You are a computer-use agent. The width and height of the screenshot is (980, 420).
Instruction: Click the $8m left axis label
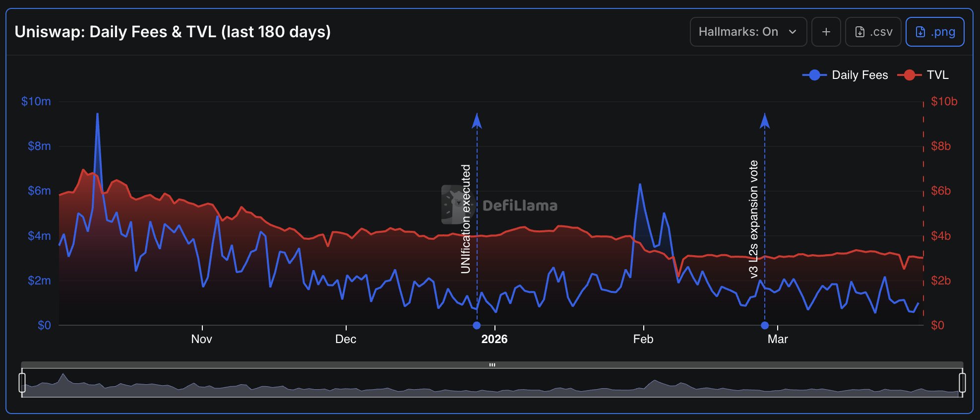[x=39, y=146]
